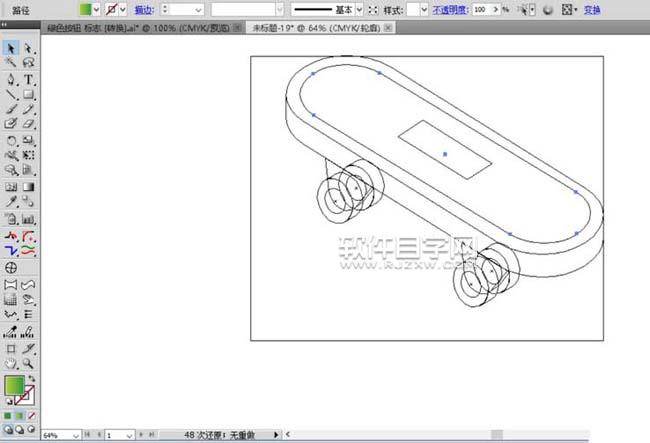Select the Blend tool
Screen dimensions: 650x443
[x=28, y=201]
